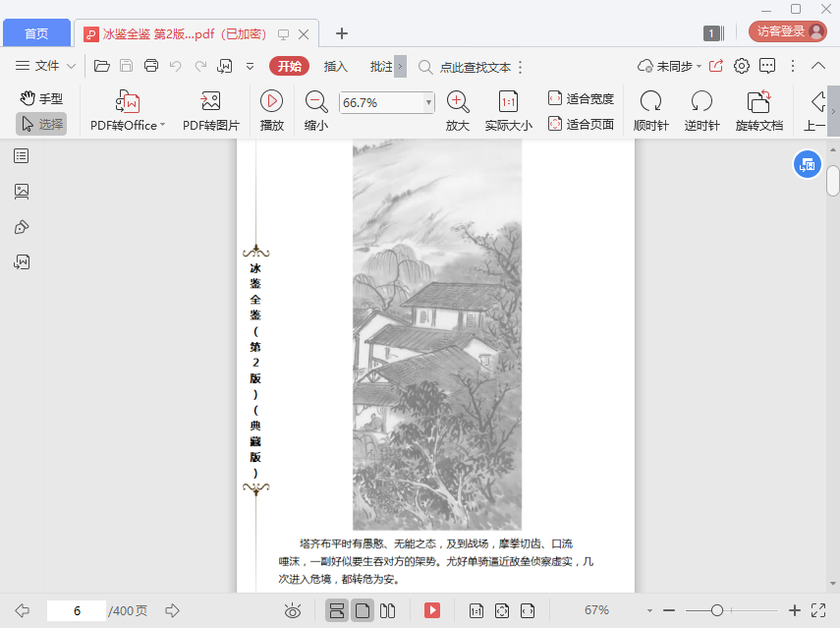Click the window count badge icon
This screenshot has height=628, width=840.
click(713, 33)
